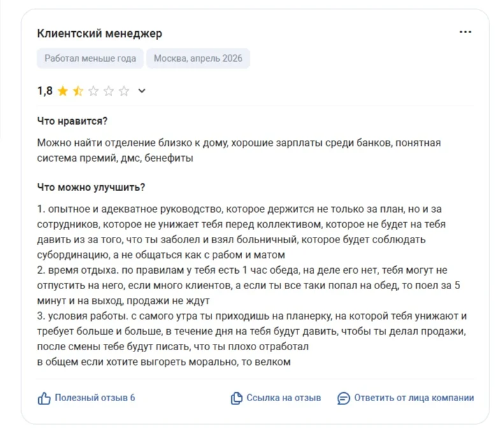Image resolution: width=504 pixels, height=433 pixels.
Task: Open the 'Ссылка на отзыв' link
Action: click(x=284, y=398)
